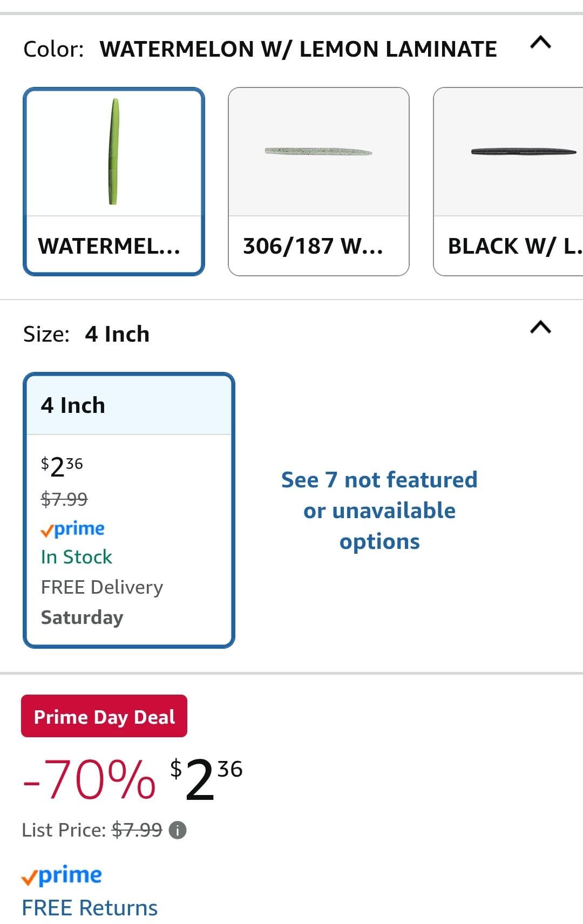The width and height of the screenshot is (583, 924).
Task: Select the 4 Inch size option header
Action: pyautogui.click(x=128, y=405)
